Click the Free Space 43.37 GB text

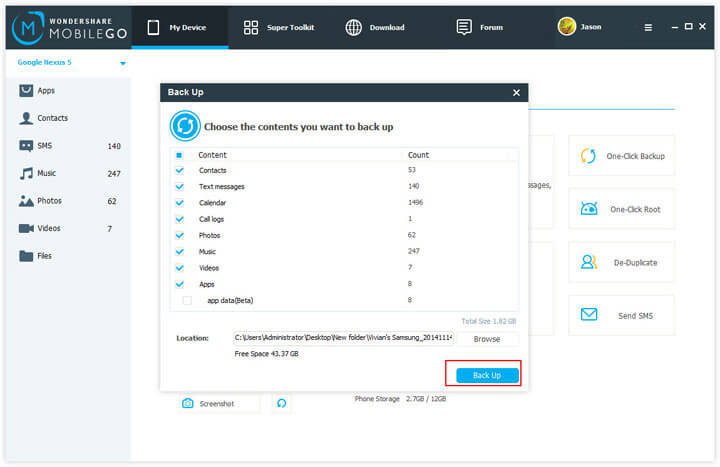coord(266,354)
